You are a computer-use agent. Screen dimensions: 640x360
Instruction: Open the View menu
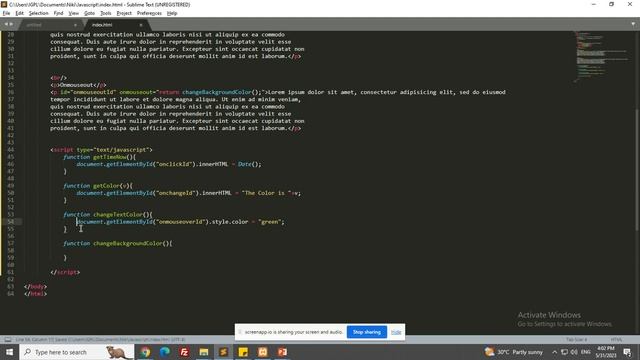[x=73, y=13]
